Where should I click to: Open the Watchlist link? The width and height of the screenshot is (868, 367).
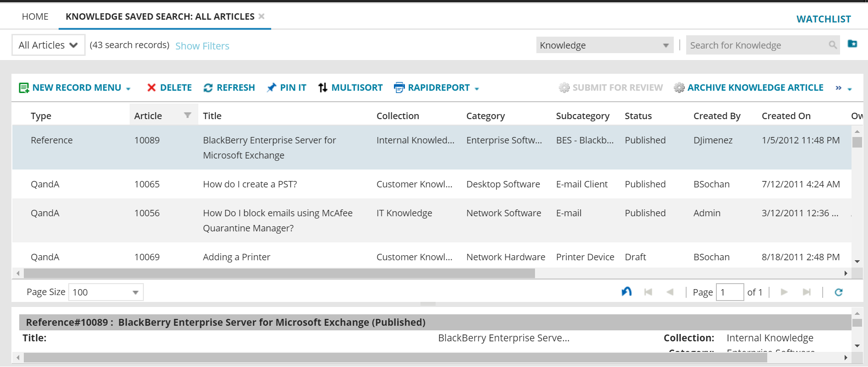pos(823,19)
